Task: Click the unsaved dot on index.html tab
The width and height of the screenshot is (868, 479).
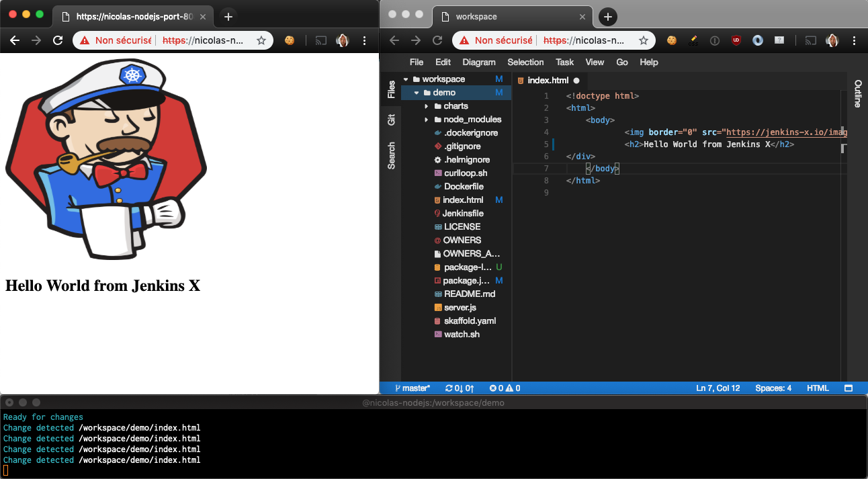Action: pos(576,81)
